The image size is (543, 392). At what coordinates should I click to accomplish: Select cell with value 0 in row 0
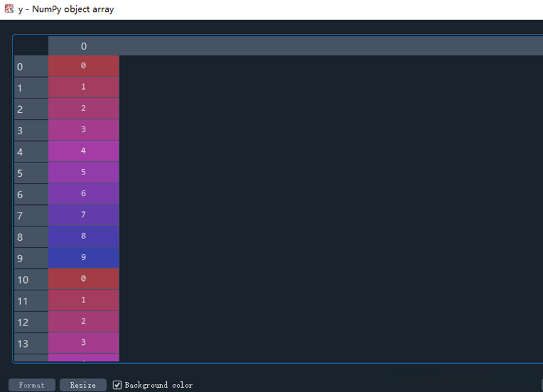pyautogui.click(x=83, y=66)
